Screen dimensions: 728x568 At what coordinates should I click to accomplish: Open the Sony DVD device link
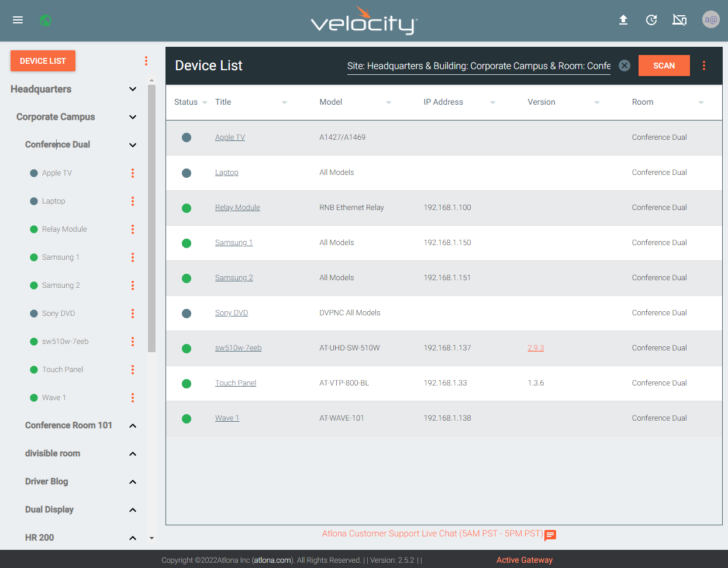click(x=232, y=313)
